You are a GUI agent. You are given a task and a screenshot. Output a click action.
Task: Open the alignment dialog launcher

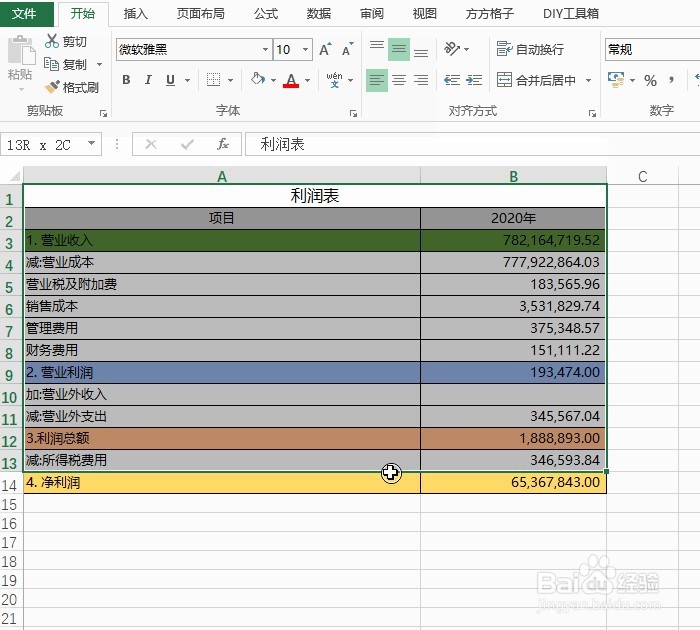point(592,114)
